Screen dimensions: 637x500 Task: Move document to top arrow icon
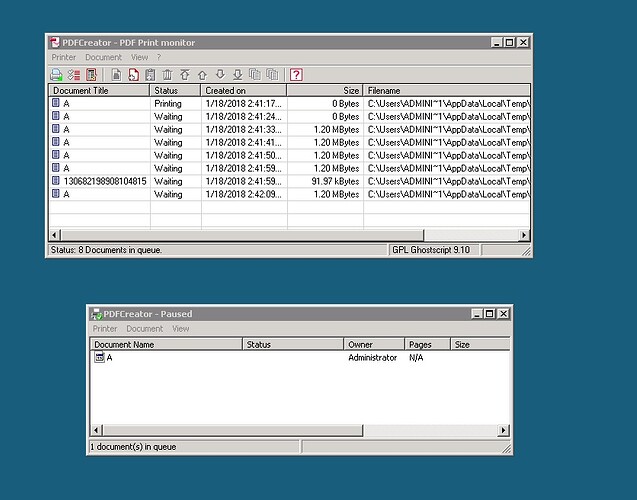click(x=185, y=75)
